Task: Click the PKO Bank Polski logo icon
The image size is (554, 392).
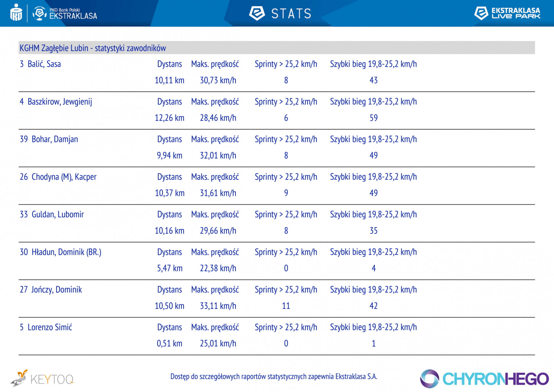Action: click(16, 13)
